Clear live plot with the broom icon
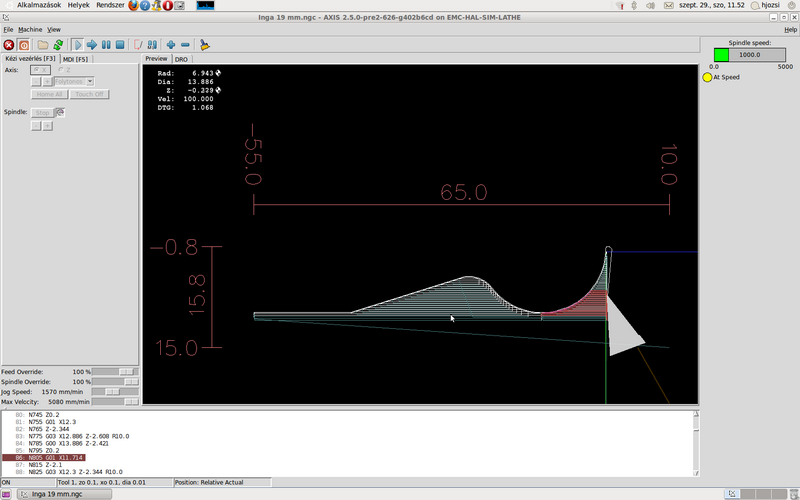The height and width of the screenshot is (500, 800). click(204, 45)
